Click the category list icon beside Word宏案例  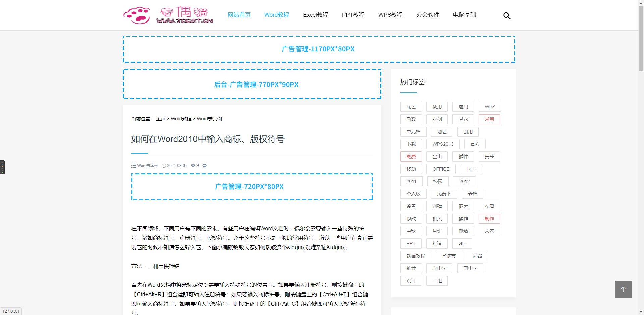(x=133, y=166)
